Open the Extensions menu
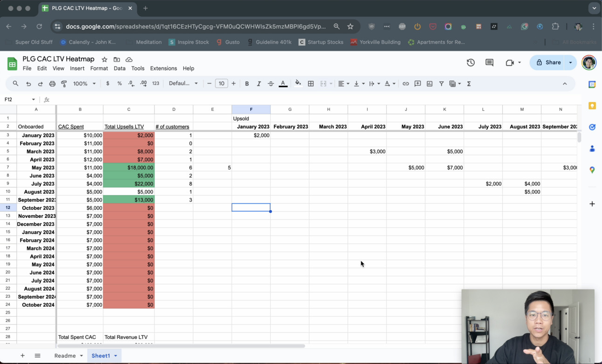This screenshot has height=364, width=602. click(163, 68)
